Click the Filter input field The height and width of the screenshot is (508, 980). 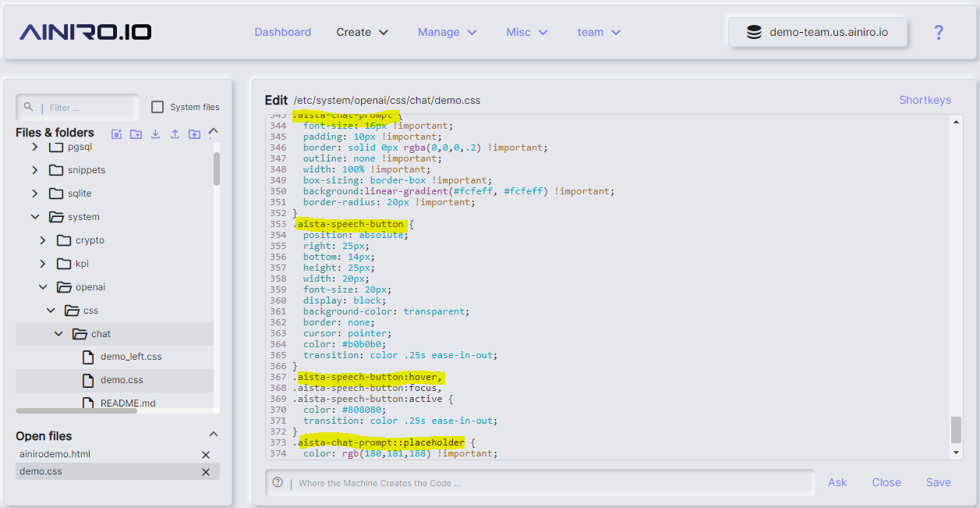point(77,107)
